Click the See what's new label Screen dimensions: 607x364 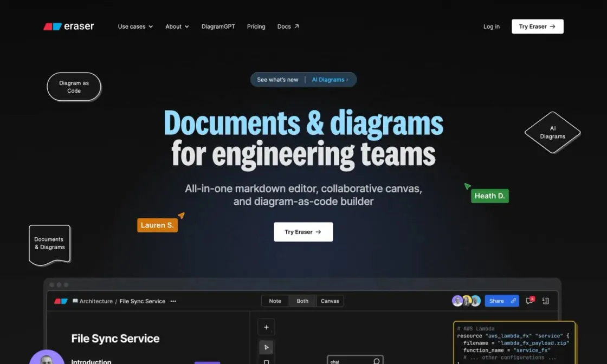[277, 80]
